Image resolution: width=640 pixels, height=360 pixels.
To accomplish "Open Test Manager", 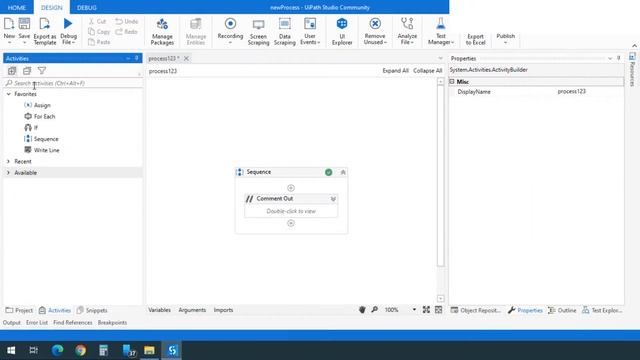I will coord(441,31).
